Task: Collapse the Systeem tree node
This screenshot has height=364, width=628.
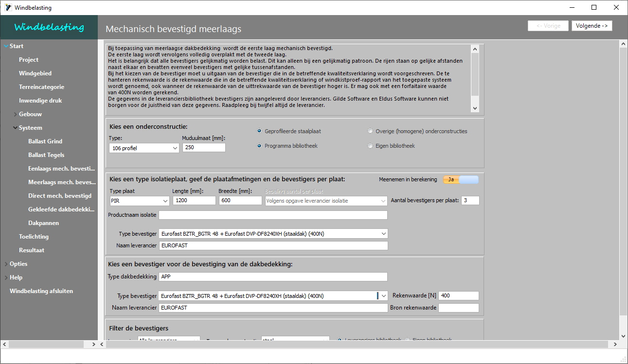Action: coord(15,128)
